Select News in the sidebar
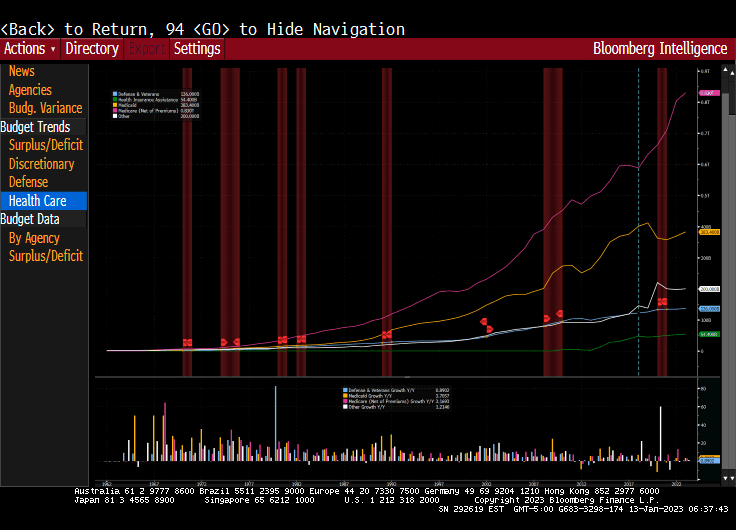The image size is (736, 530). pyautogui.click(x=22, y=71)
